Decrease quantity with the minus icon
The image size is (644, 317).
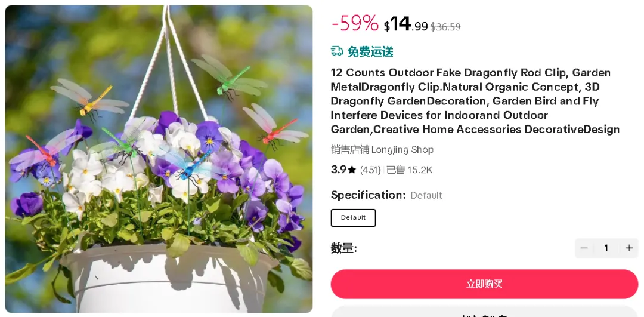pos(584,248)
